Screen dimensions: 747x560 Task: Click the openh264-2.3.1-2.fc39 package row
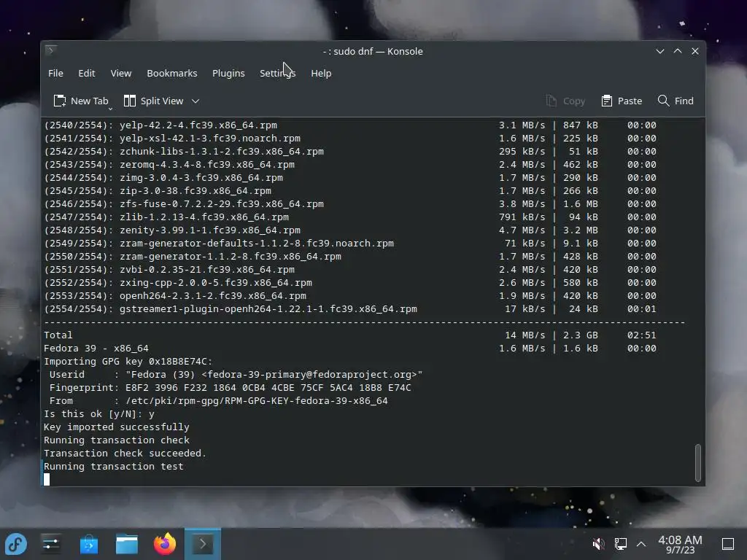tap(350, 296)
